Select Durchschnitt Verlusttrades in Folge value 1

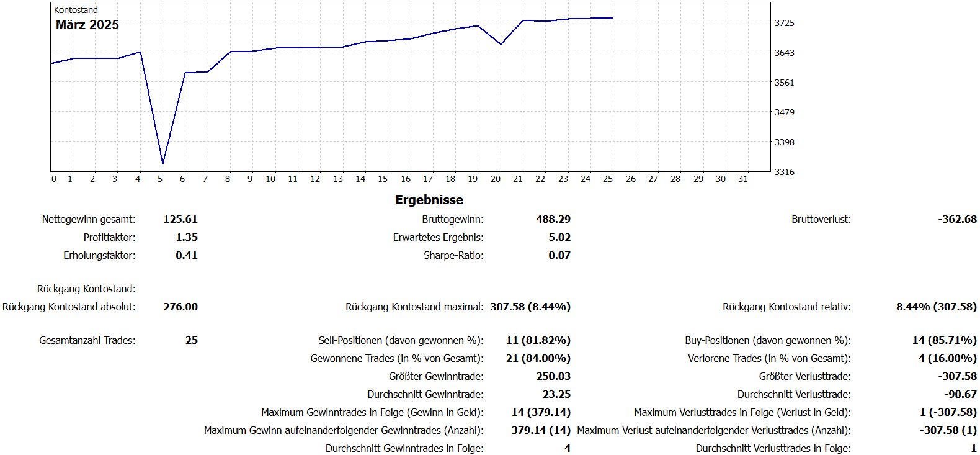coord(974,448)
